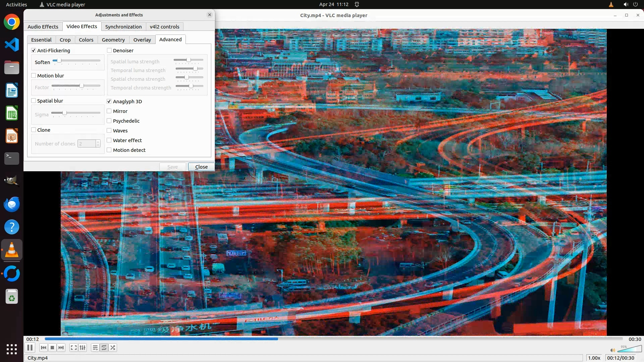Increase the number of clones stepper
The height and width of the screenshot is (362, 644).
pos(98,142)
